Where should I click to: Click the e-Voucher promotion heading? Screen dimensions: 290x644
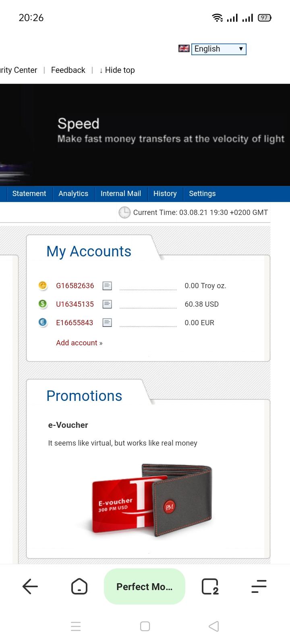pyautogui.click(x=68, y=425)
